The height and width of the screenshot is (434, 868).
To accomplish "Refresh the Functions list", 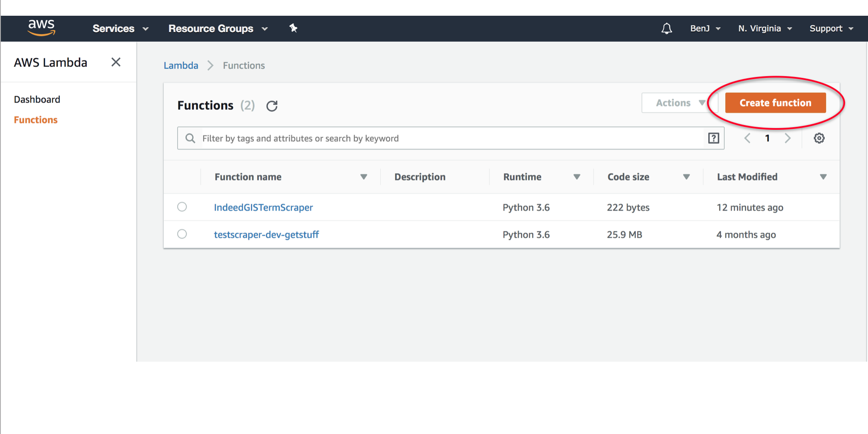I will tap(272, 106).
